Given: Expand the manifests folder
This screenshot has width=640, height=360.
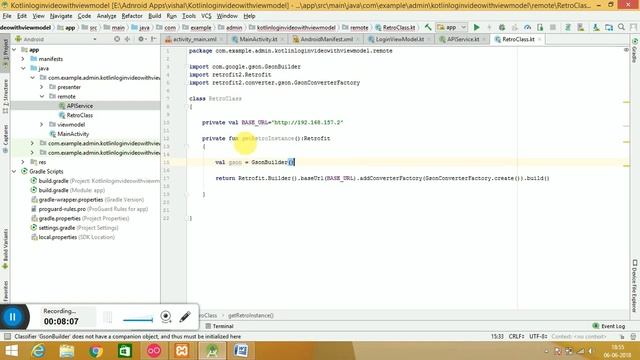Looking at the screenshot, I should point(23,59).
